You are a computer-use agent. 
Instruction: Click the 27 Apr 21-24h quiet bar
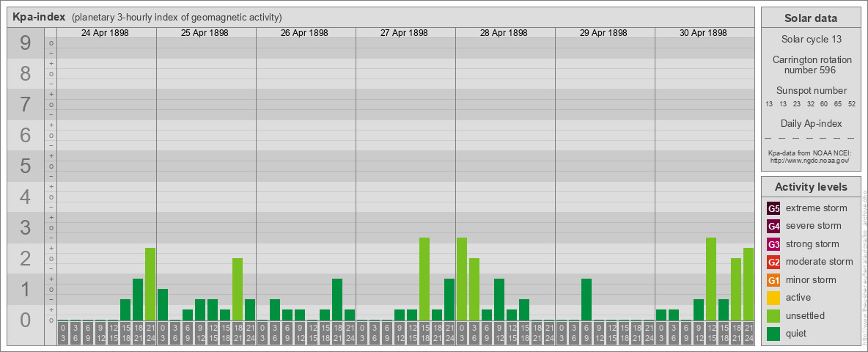click(449, 300)
